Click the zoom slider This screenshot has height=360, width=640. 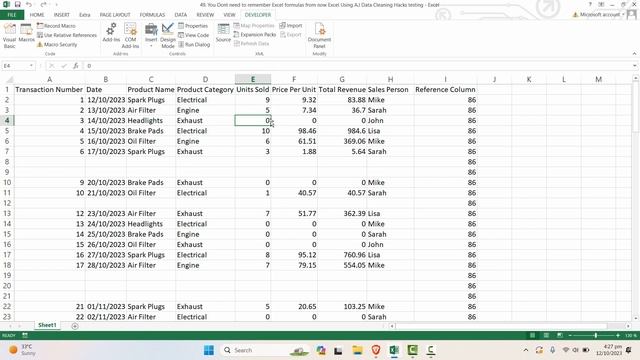(596, 335)
